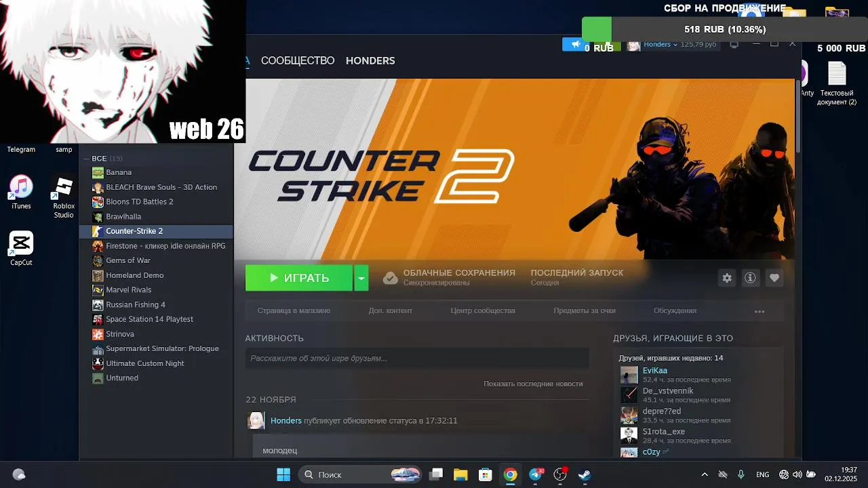
Task: Open friend depre??ed entry
Action: pos(662,411)
